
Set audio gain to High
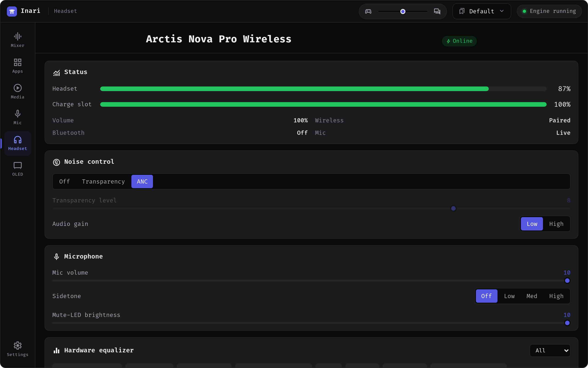[x=556, y=224]
